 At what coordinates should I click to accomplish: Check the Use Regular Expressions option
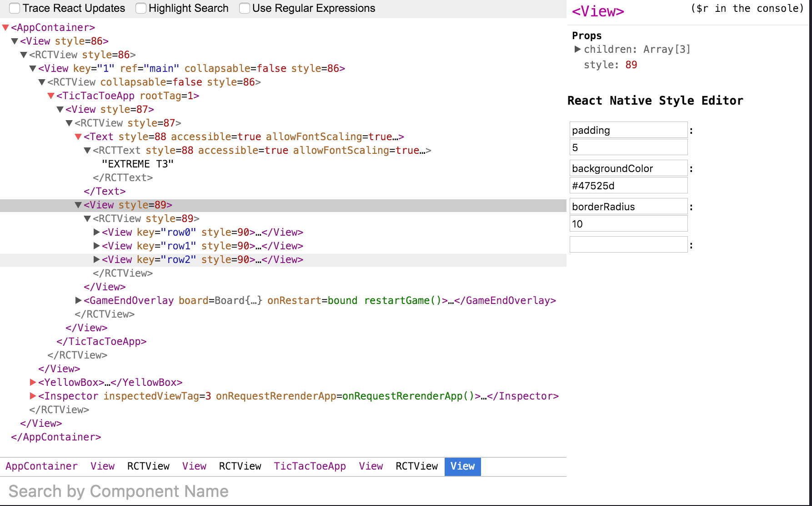pos(245,8)
